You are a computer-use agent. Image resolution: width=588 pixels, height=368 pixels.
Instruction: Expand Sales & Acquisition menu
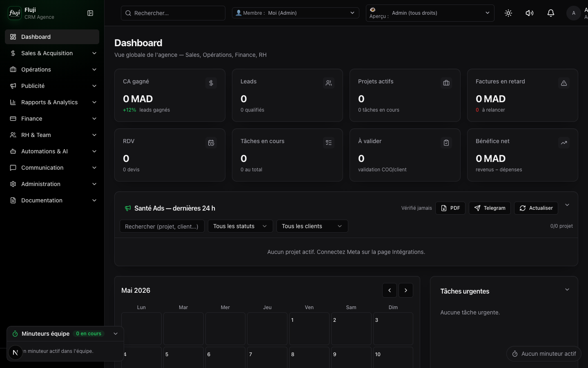click(52, 53)
